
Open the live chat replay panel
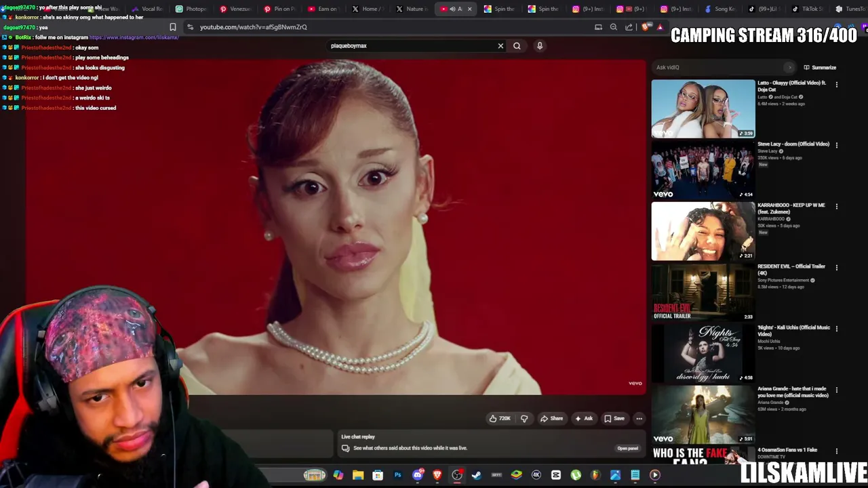click(627, 448)
